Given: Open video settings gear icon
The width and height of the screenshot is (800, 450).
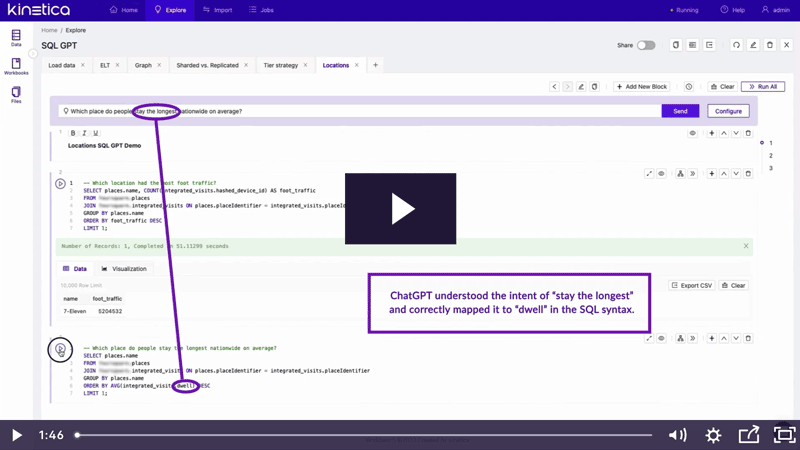Looking at the screenshot, I should [713, 435].
